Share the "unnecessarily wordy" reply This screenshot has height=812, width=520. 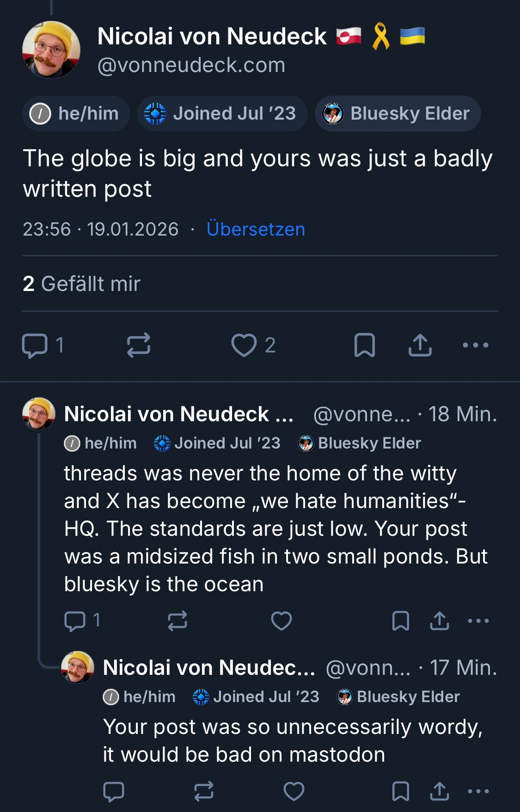(439, 791)
